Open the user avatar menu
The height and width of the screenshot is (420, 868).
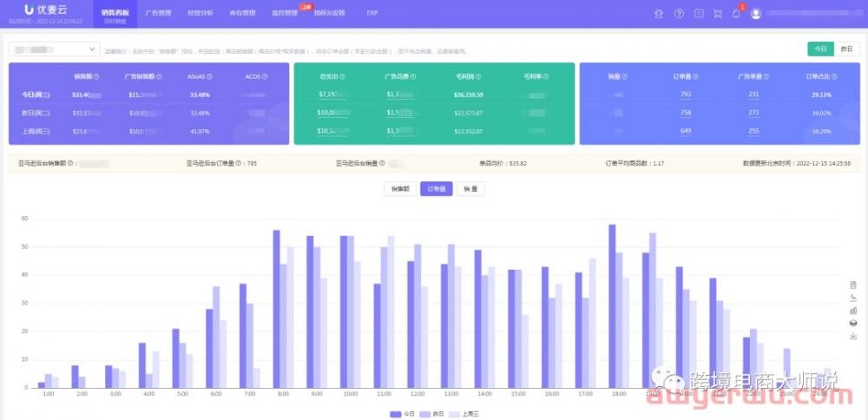756,14
